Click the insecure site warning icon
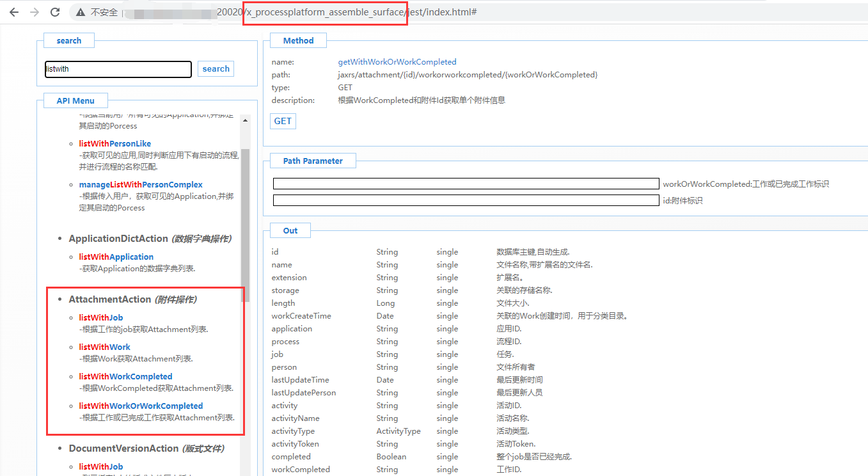Screen dimensions: 868x476 point(81,12)
